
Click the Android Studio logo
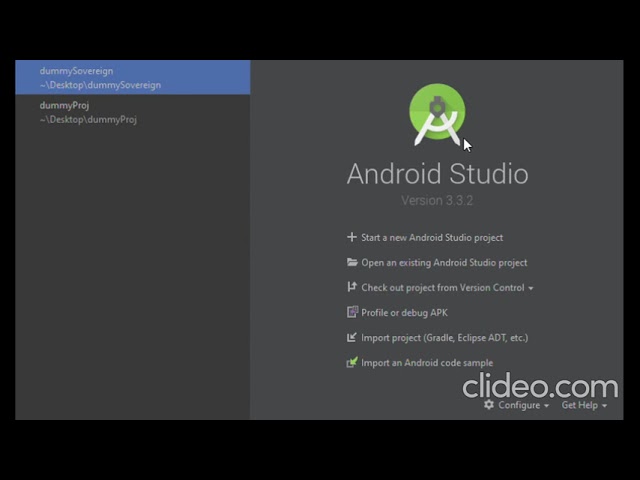[437, 114]
